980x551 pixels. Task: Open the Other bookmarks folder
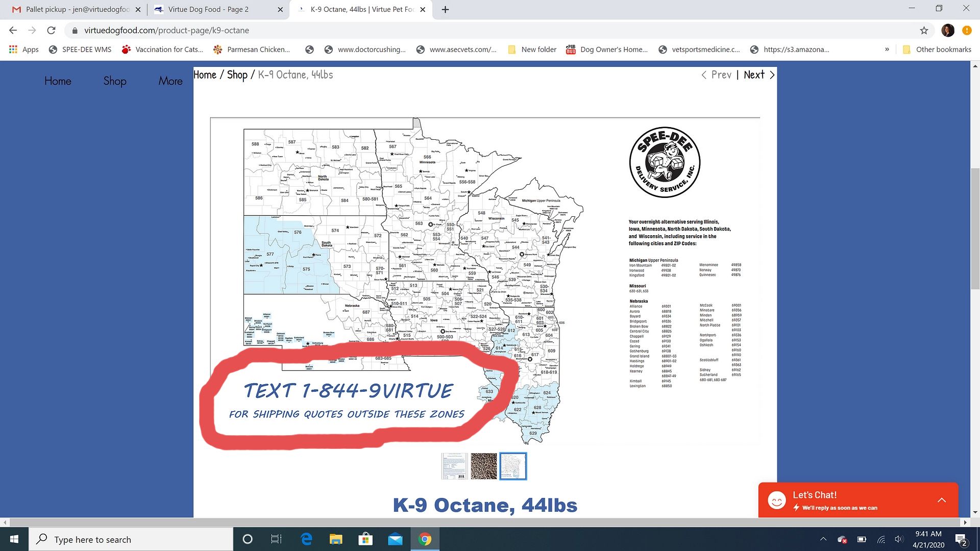937,49
